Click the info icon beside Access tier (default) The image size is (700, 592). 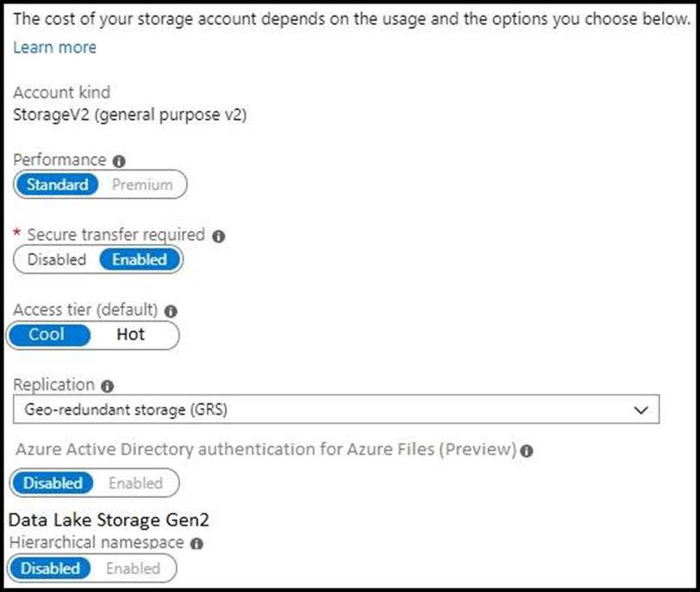tap(171, 310)
